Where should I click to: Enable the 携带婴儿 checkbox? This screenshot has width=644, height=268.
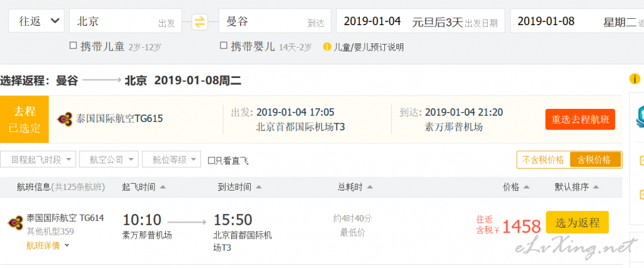(x=224, y=46)
